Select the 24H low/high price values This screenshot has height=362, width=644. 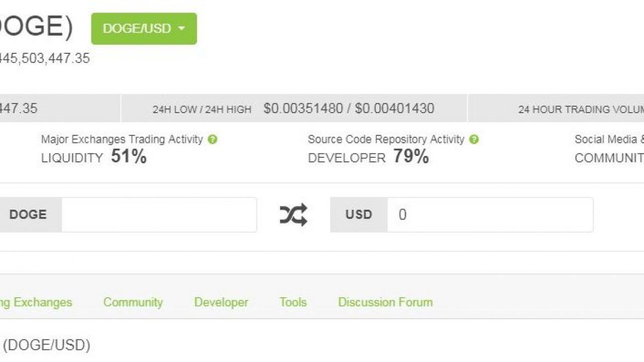click(x=349, y=109)
